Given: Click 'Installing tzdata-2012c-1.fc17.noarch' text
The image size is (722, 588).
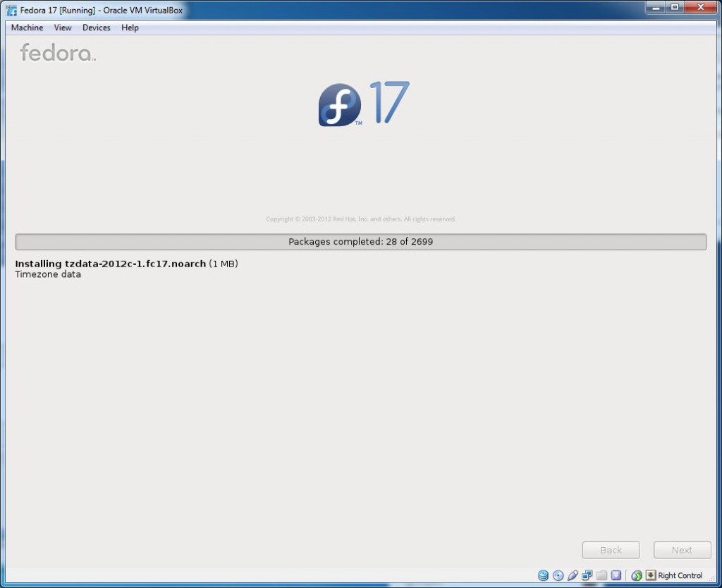Looking at the screenshot, I should point(111,264).
